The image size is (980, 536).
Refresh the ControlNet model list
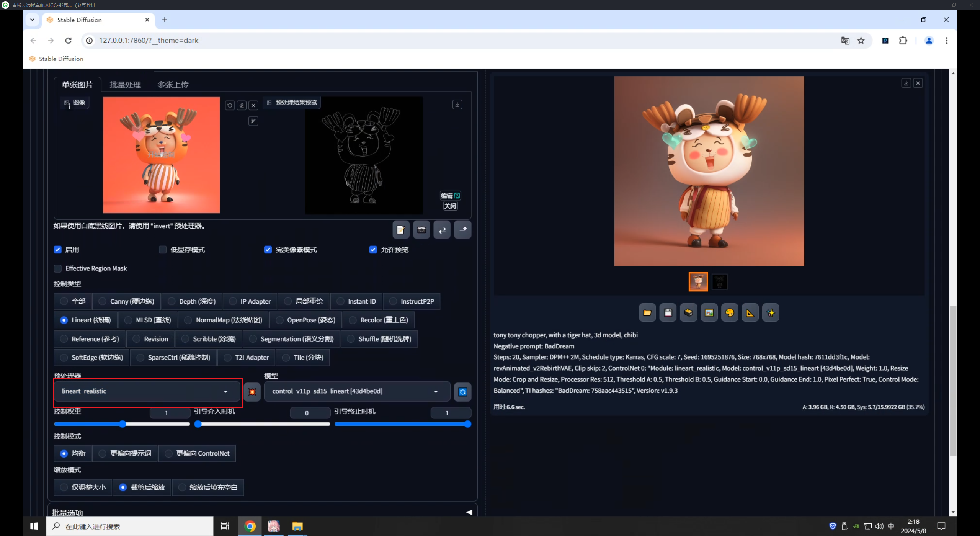pyautogui.click(x=462, y=392)
